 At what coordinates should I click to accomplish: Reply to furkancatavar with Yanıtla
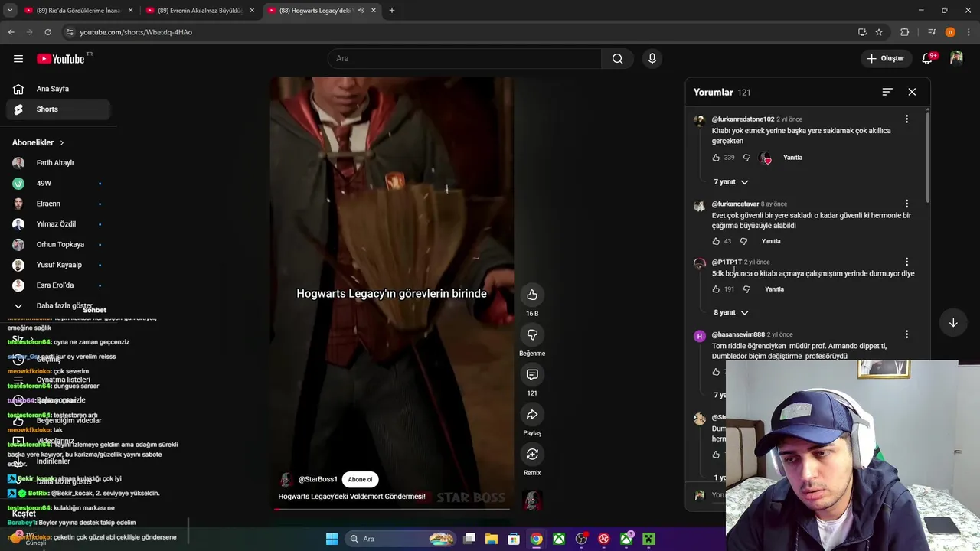click(771, 241)
